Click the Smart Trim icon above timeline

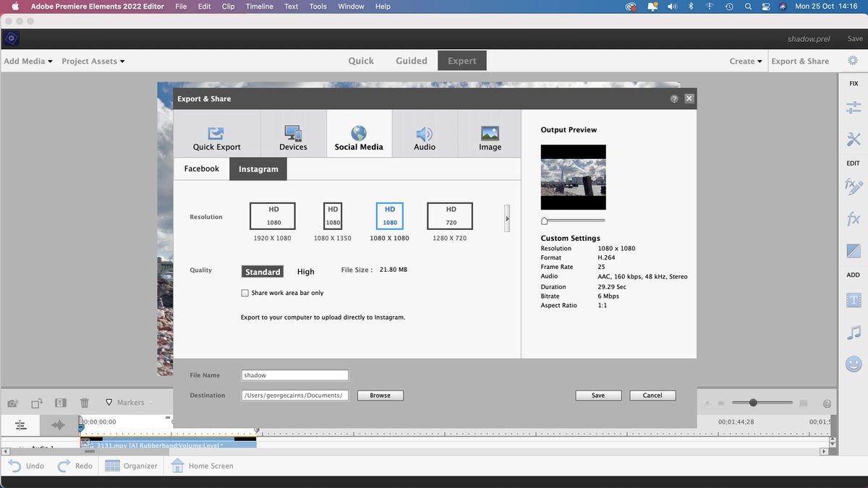tap(61, 403)
